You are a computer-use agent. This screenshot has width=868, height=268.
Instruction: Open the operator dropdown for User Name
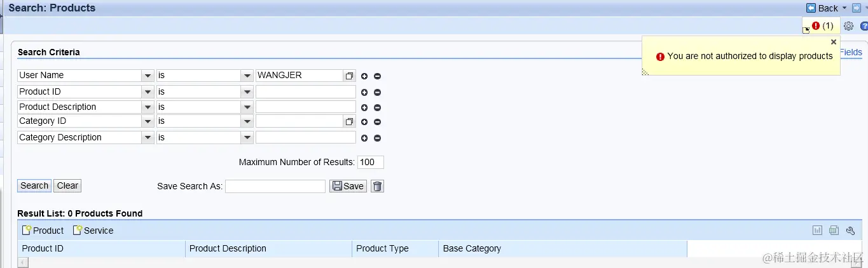247,76
